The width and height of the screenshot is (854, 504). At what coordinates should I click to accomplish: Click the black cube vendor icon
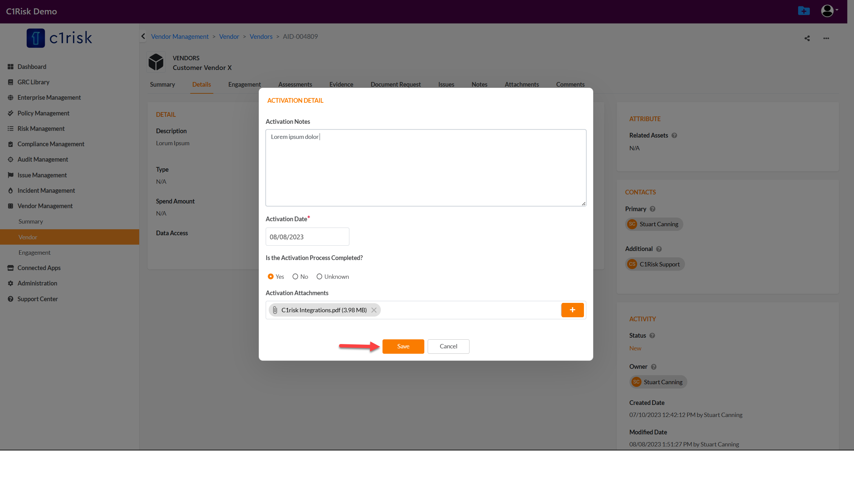(156, 62)
